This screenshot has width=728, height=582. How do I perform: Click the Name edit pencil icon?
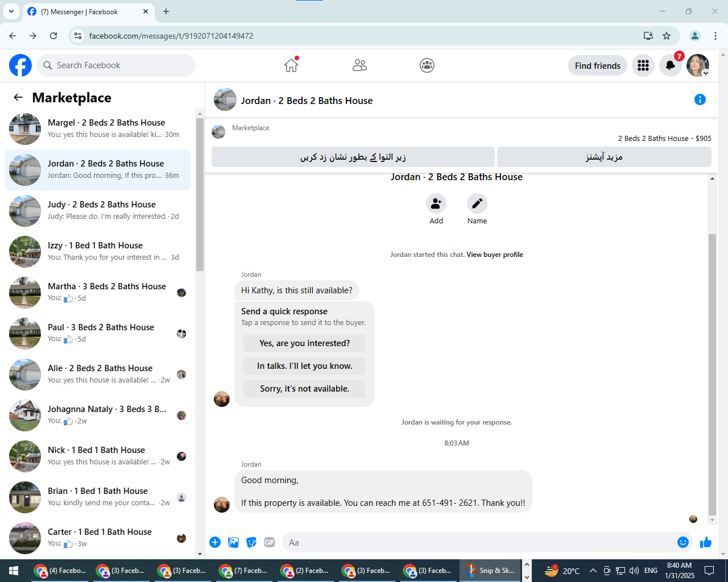tap(477, 203)
